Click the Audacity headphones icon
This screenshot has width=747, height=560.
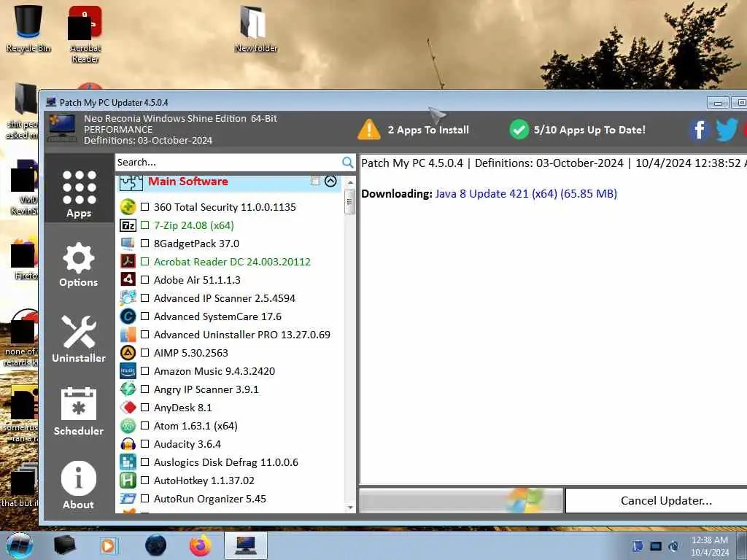pos(128,444)
